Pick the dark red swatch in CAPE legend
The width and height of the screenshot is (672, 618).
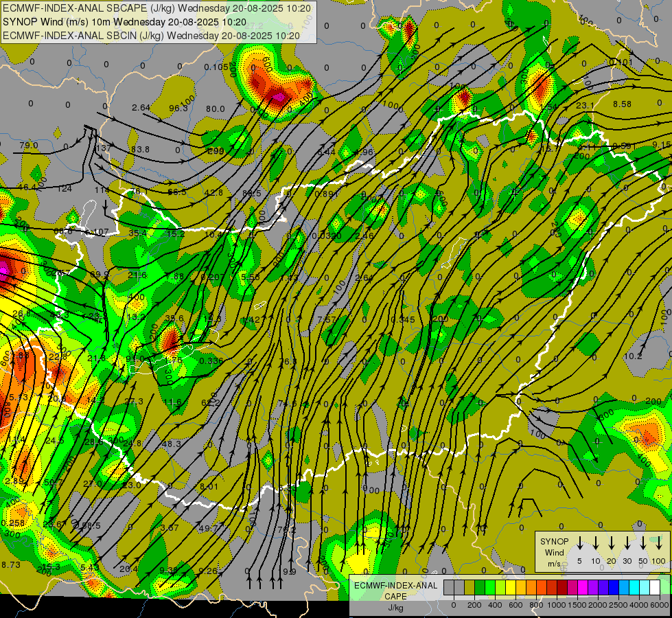(562, 588)
